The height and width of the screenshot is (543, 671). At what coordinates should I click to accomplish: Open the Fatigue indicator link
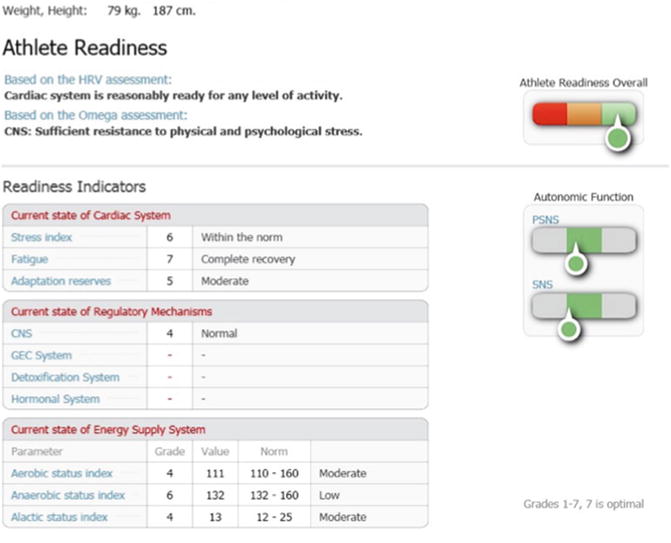29,259
